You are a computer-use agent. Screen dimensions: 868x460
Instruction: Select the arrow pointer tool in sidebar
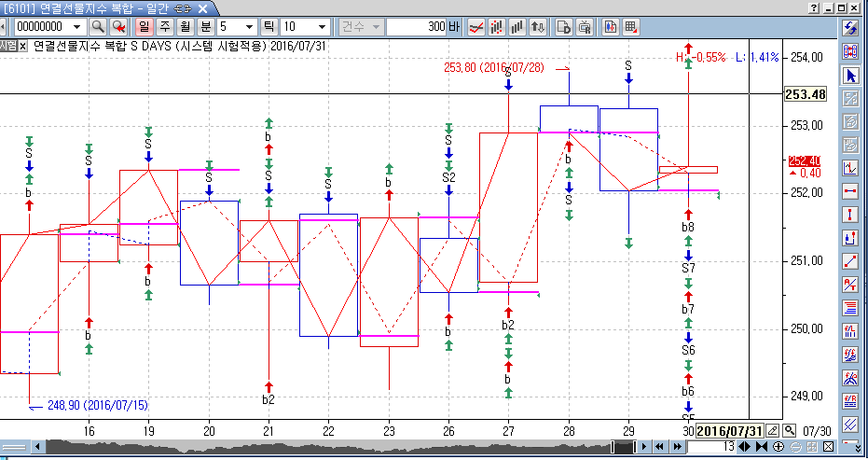pos(850,76)
